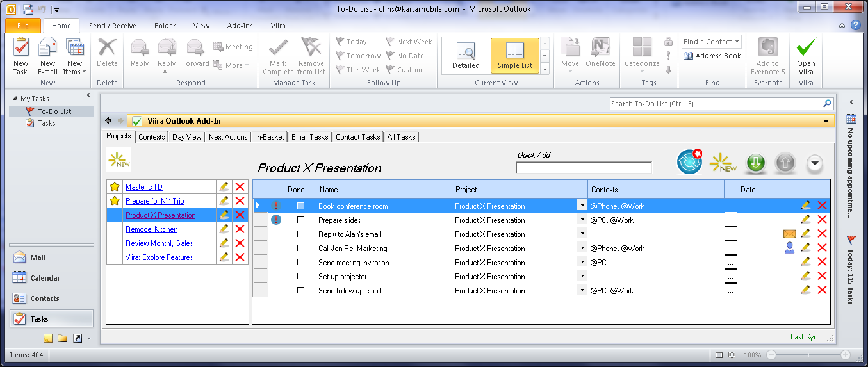Switch to the Next Actions tab
Image resolution: width=868 pixels, height=367 pixels.
tap(228, 136)
